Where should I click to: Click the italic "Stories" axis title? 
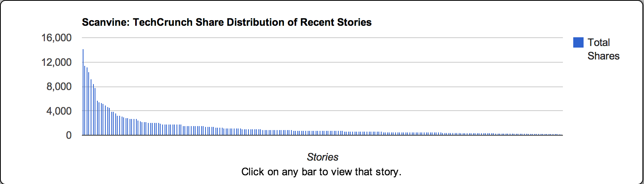322,157
